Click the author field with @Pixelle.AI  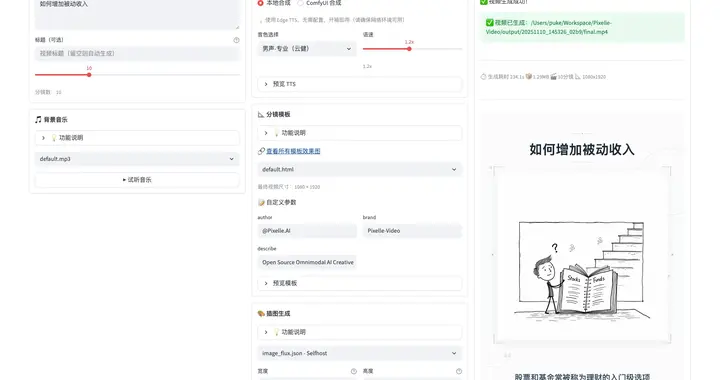click(307, 231)
